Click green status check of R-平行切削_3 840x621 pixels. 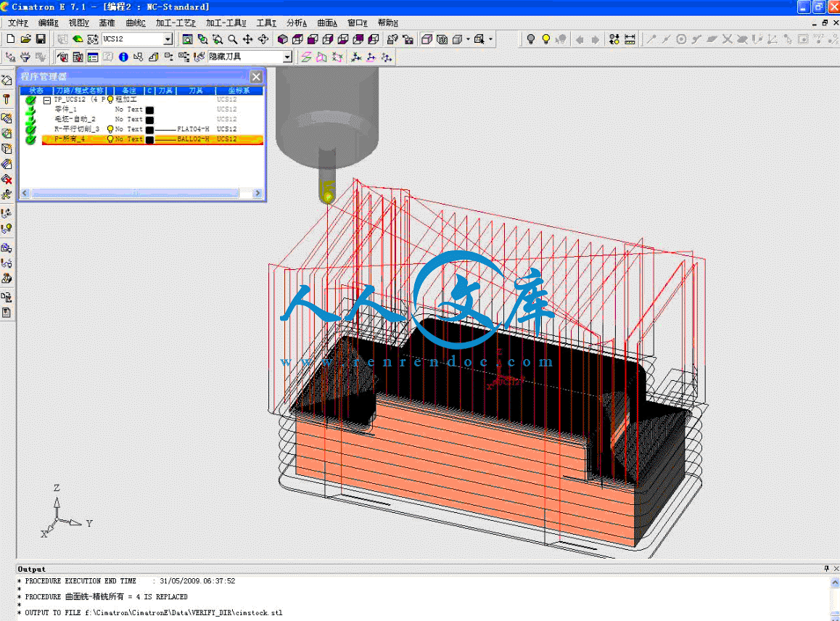tap(30, 129)
